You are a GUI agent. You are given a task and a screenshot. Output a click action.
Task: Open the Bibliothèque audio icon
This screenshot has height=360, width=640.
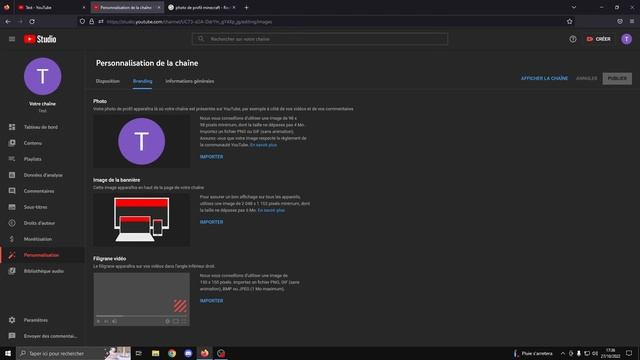tap(12, 271)
